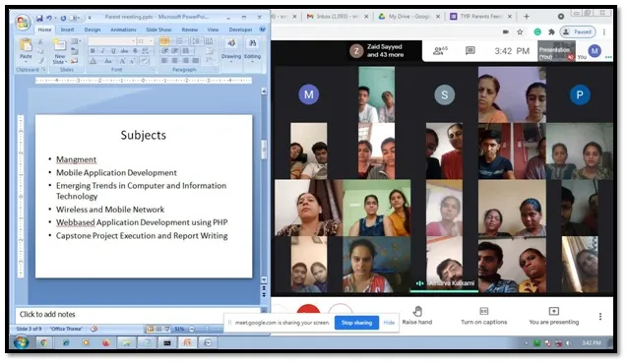Open the Meet chat icon
628x364 pixels.
pos(471,51)
